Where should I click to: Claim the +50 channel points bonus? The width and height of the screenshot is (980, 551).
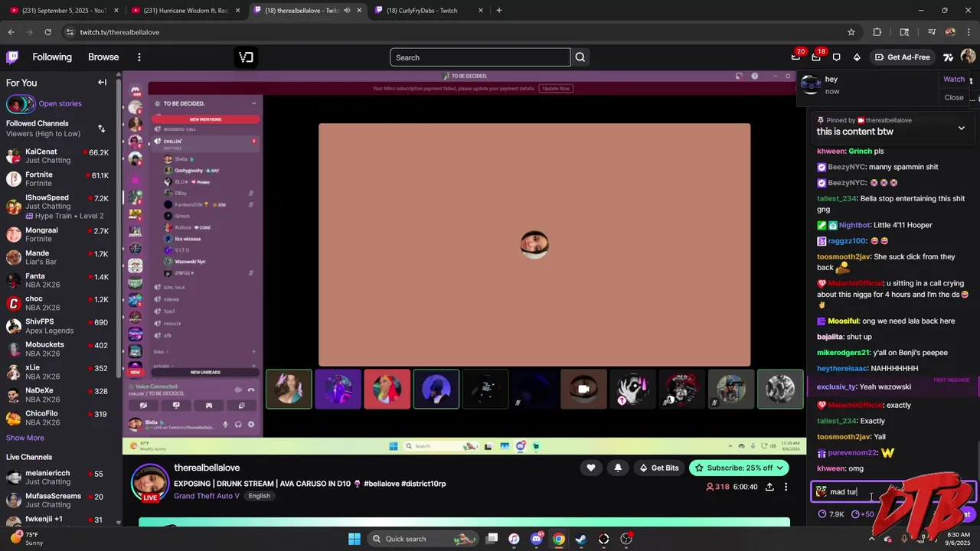(863, 514)
